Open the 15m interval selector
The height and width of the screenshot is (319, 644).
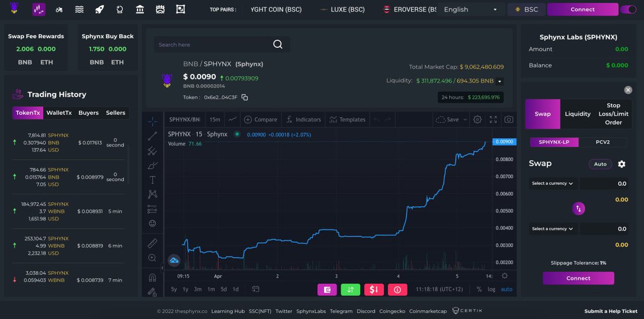pyautogui.click(x=215, y=119)
